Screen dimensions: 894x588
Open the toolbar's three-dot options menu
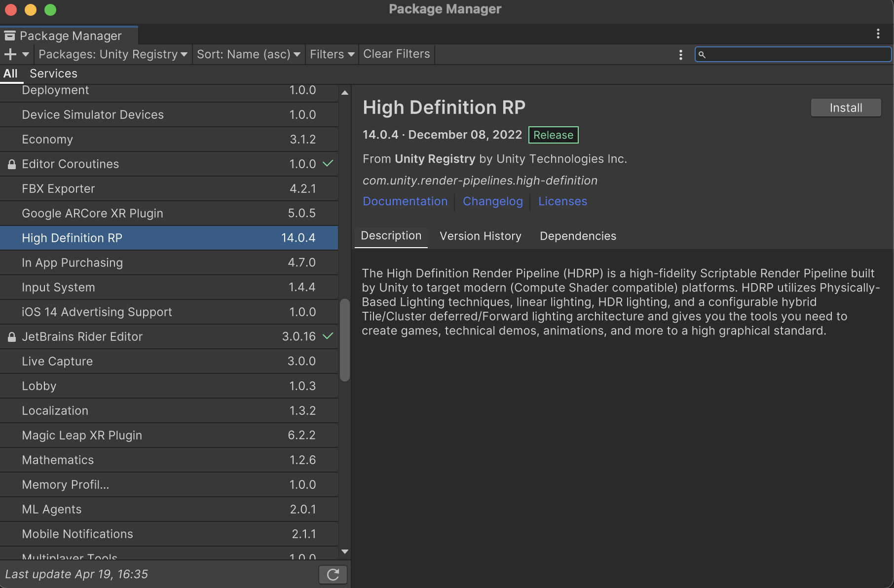click(680, 55)
